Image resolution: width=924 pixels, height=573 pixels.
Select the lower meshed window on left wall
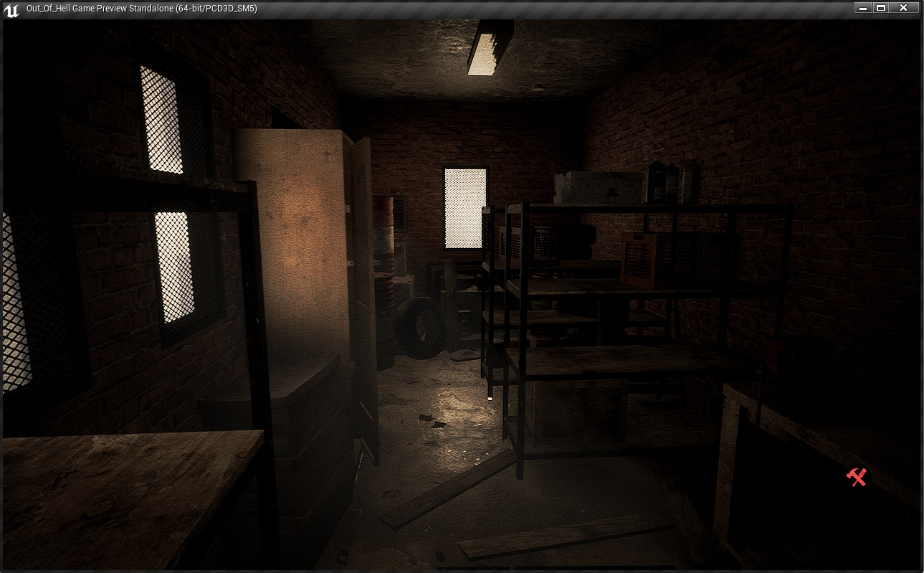coord(174,267)
